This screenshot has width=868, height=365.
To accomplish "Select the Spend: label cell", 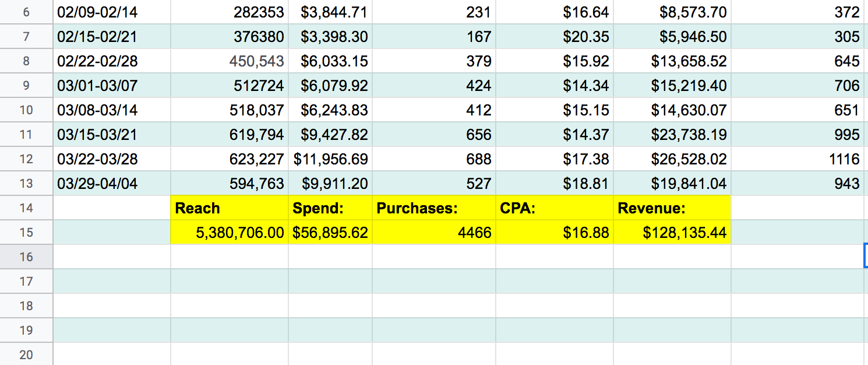I will pyautogui.click(x=330, y=208).
